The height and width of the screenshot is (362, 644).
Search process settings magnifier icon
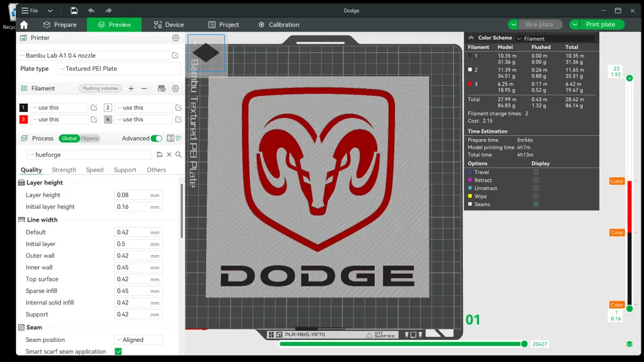[x=178, y=155]
